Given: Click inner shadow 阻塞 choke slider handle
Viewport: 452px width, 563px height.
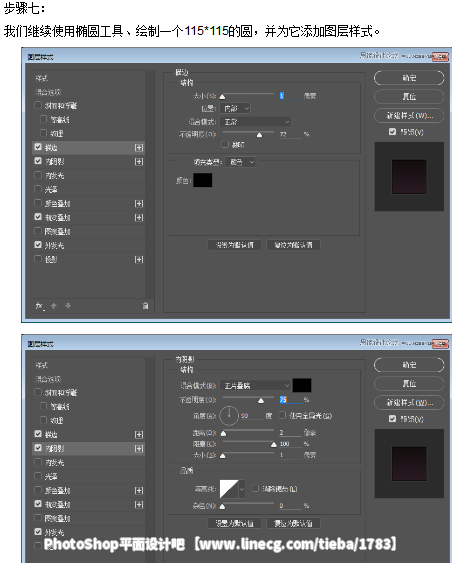Looking at the screenshot, I should 274,445.
